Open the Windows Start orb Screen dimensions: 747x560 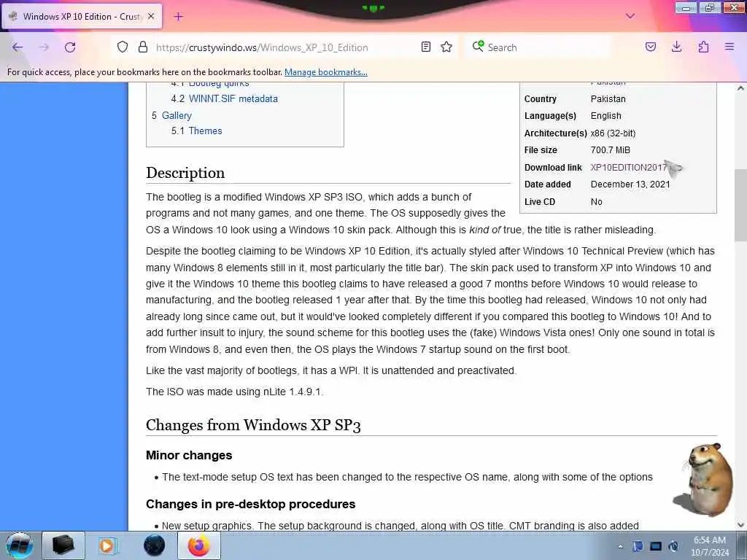[x=19, y=545]
